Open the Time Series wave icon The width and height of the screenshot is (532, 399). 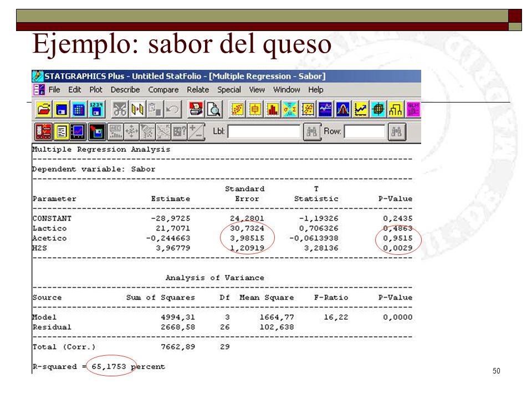[x=325, y=110]
